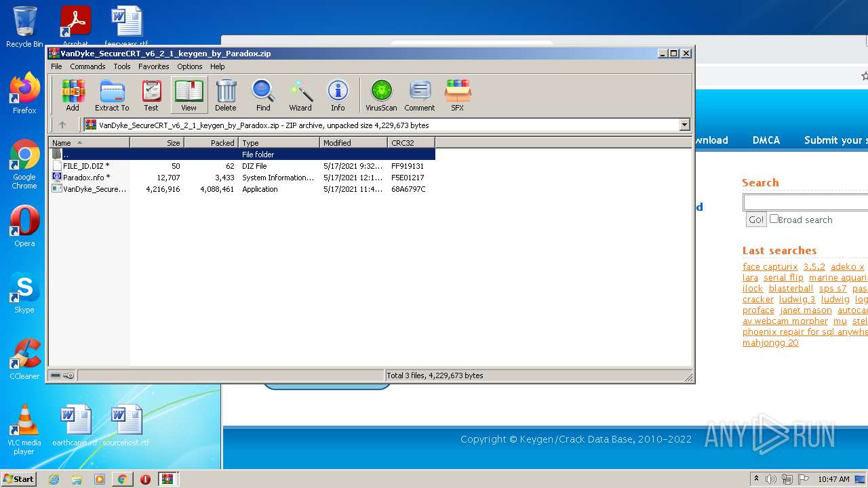
Task: Select the Paradox.nfo file row
Action: click(242, 178)
